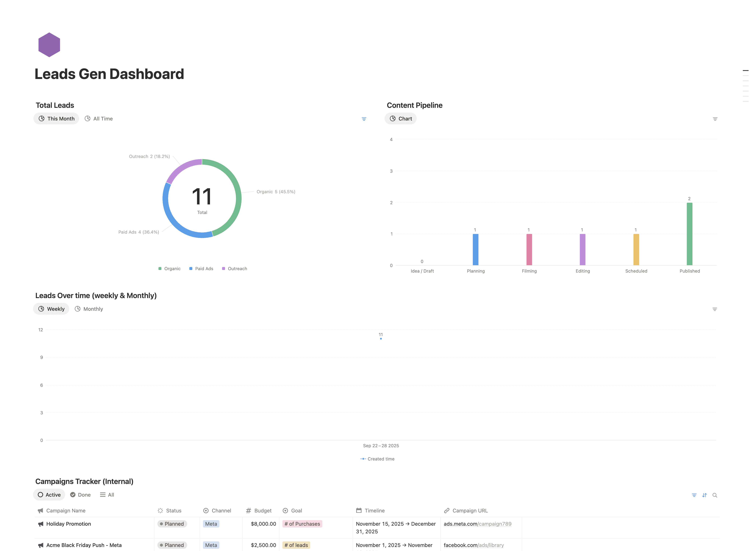Click the green Published bar in chart
756x551 pixels.
click(689, 234)
